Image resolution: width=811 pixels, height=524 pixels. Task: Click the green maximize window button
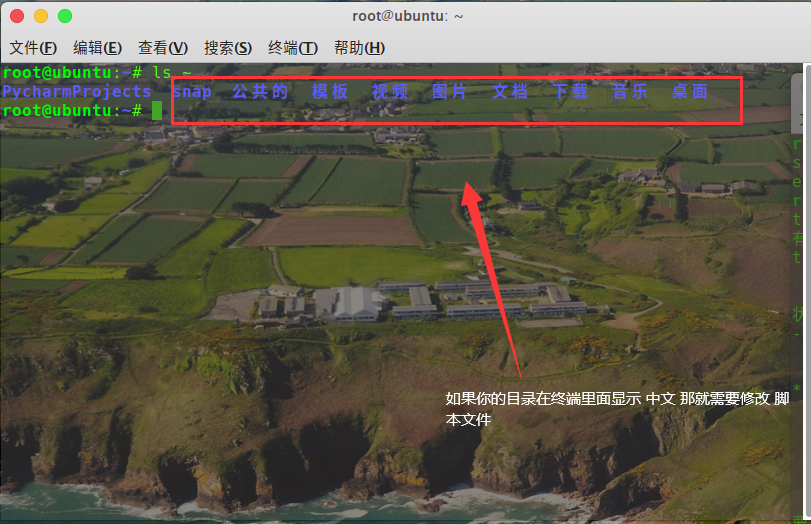[x=65, y=16]
